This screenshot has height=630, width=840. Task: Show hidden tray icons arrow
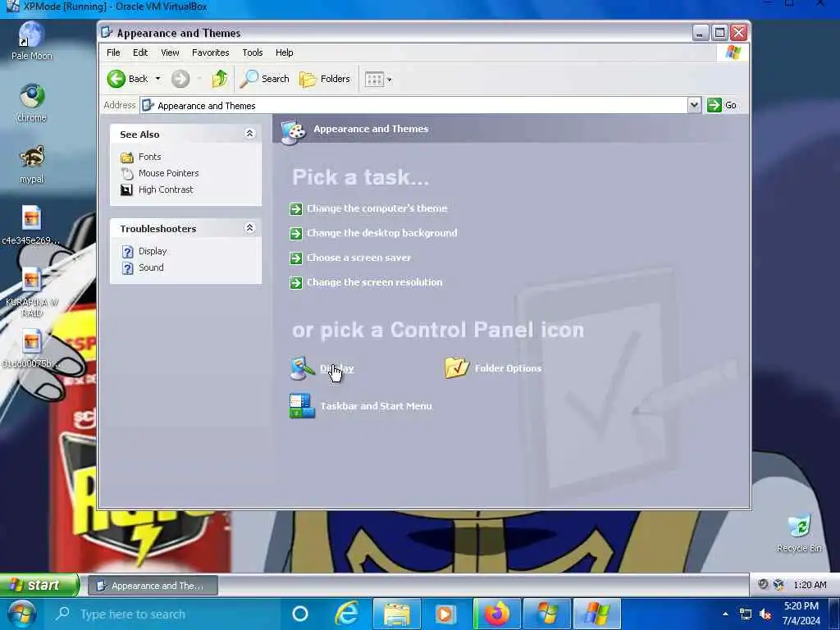(x=725, y=614)
